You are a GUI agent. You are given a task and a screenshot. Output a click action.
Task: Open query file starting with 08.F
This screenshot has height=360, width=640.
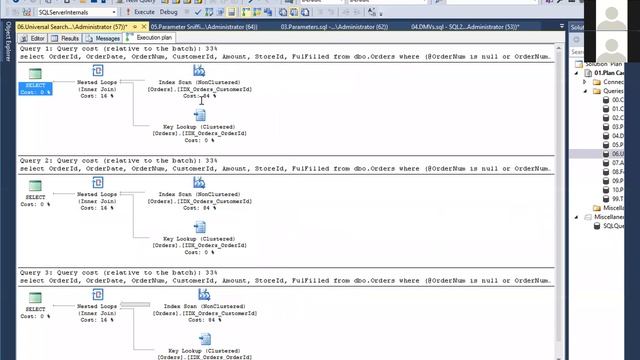click(x=613, y=172)
